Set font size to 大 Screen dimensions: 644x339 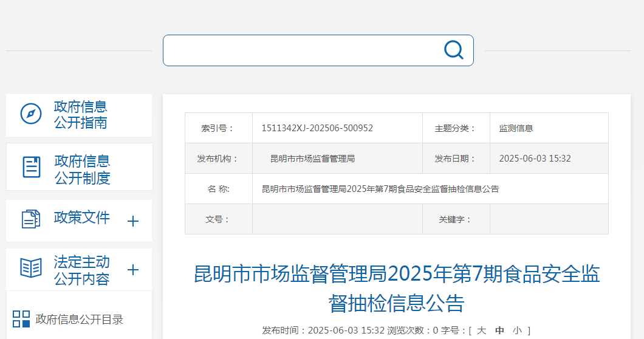(x=481, y=330)
